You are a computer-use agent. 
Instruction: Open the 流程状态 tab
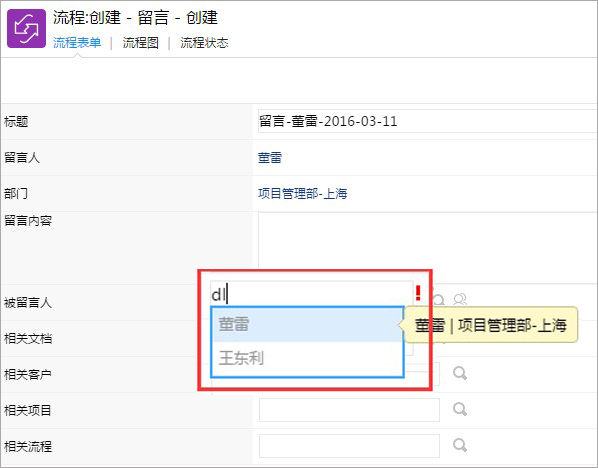(x=204, y=43)
